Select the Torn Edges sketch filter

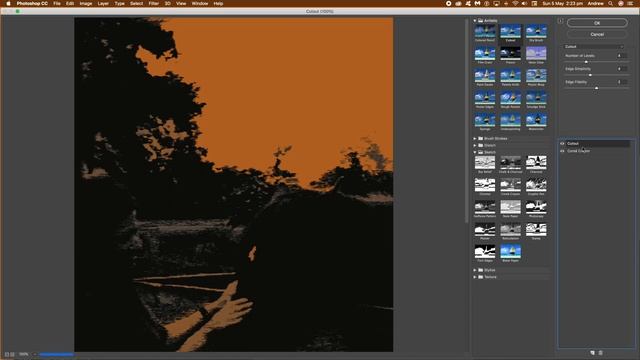point(485,251)
